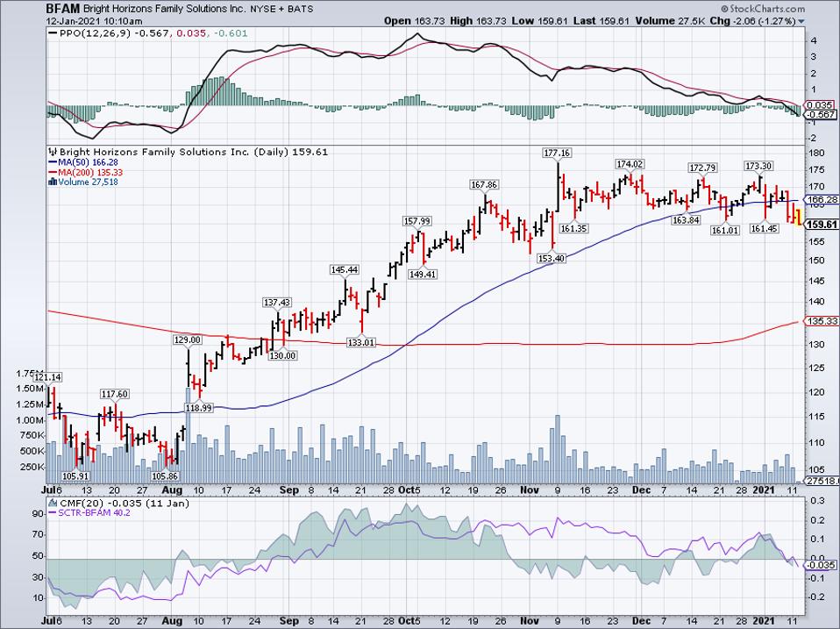Click the 149.41 low price label
Screen dimensions: 840x629
[x=422, y=275]
